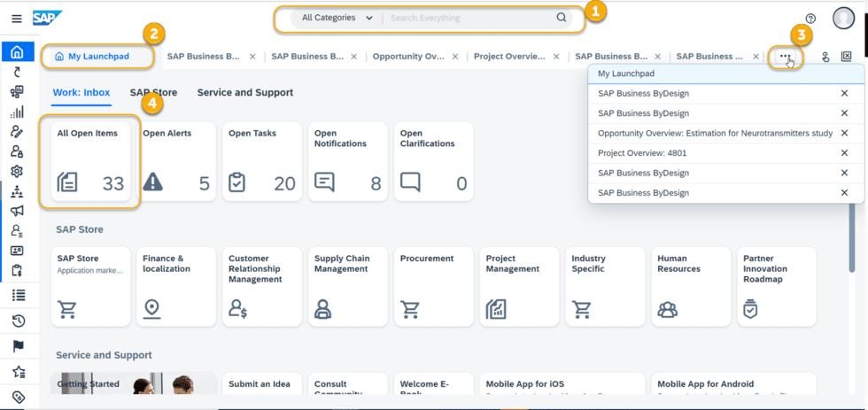This screenshot has height=410, width=868.
Task: Open the Open Notifications tile
Action: click(x=348, y=161)
